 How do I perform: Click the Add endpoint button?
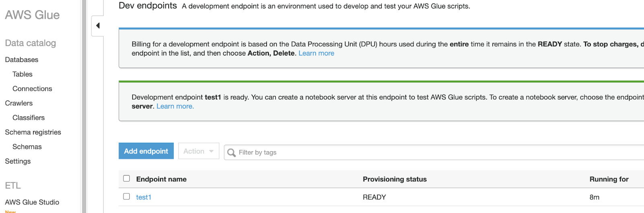(x=146, y=151)
